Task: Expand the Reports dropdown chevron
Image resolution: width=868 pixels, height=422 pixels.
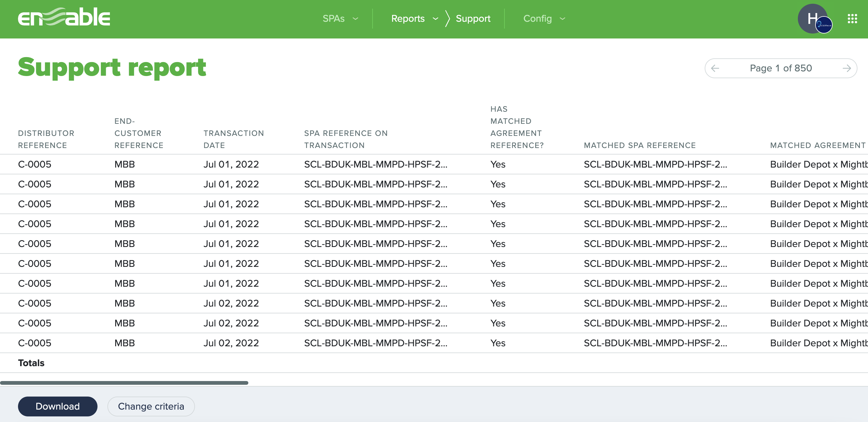Action: click(x=435, y=19)
